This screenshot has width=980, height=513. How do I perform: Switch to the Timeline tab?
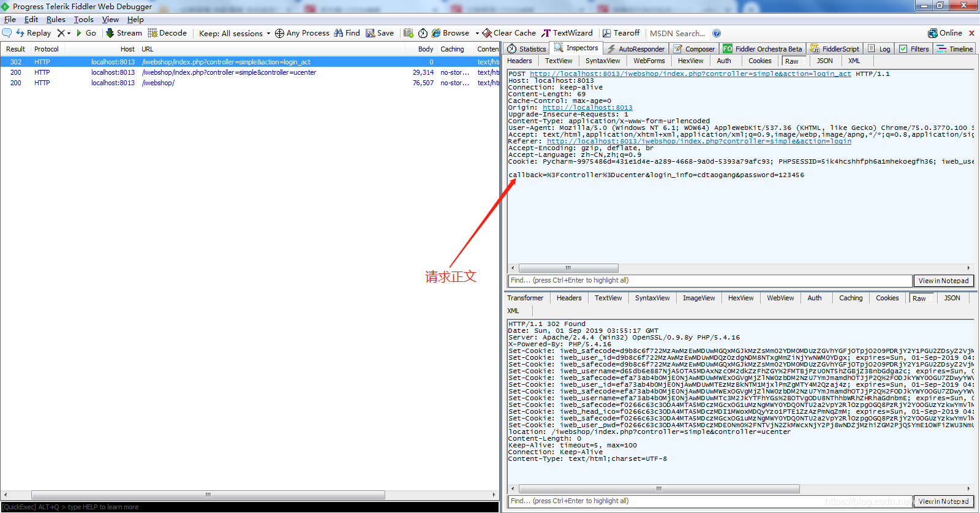pyautogui.click(x=955, y=48)
